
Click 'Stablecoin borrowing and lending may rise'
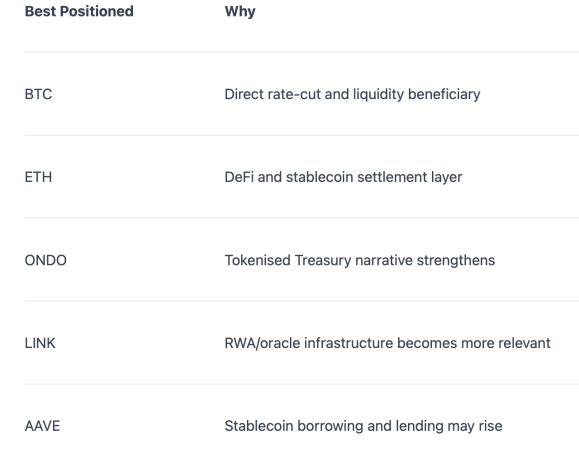point(364,426)
